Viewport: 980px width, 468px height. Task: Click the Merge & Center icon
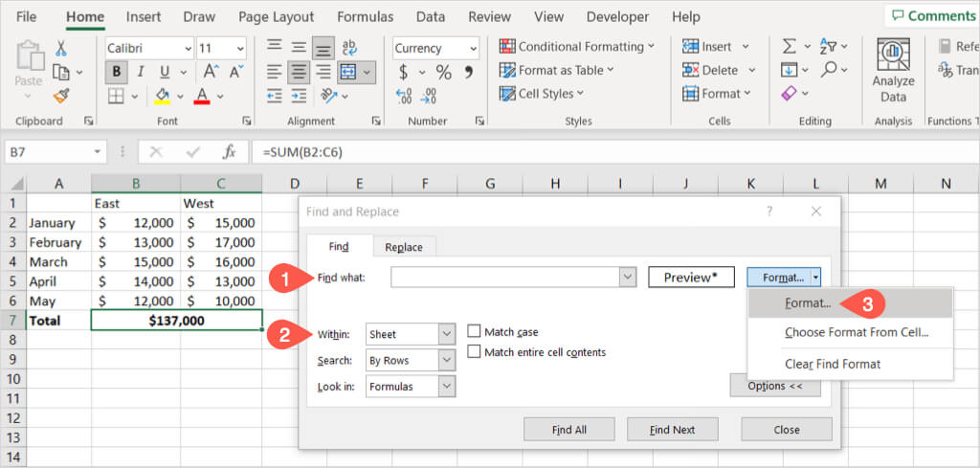(349, 73)
